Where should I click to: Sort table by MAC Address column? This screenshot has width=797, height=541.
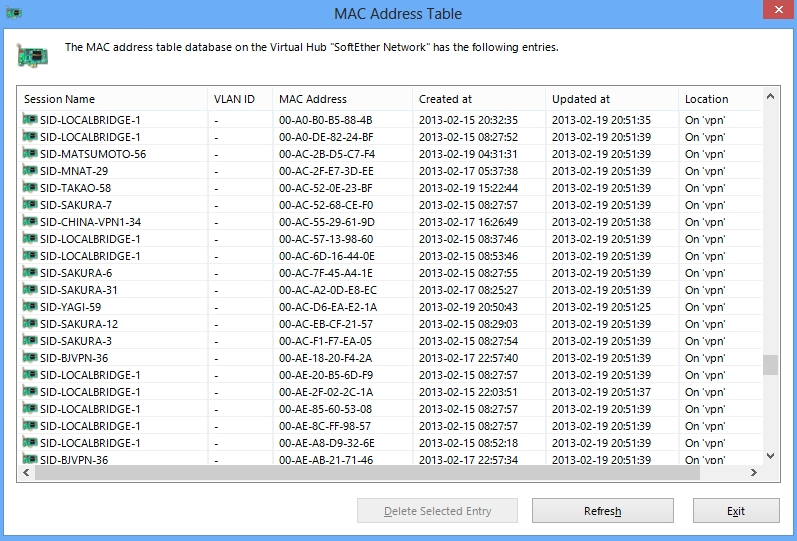(x=341, y=99)
